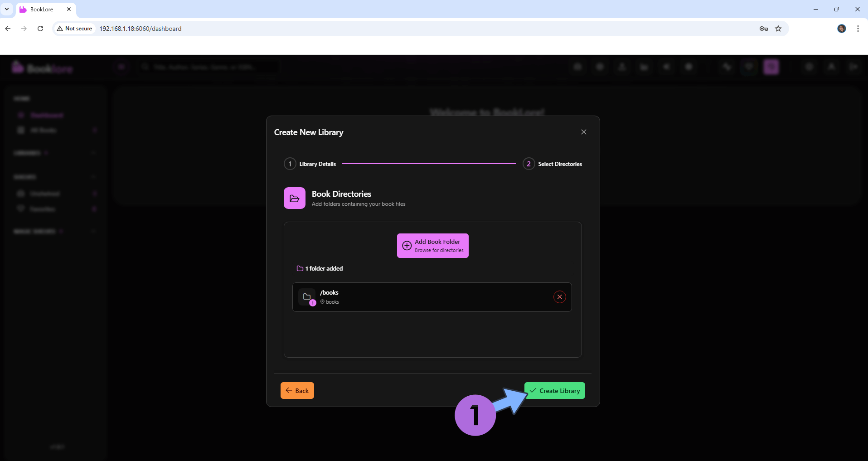Click the green Create Library button

554,391
